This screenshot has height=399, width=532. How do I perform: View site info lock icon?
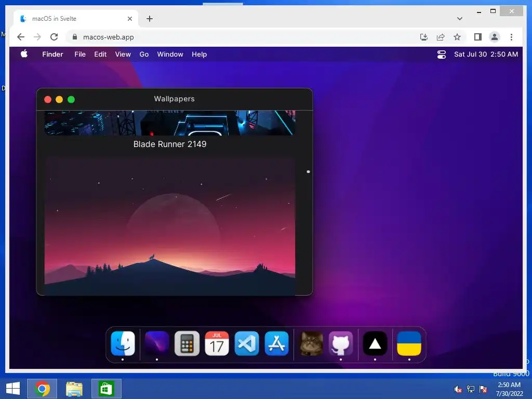pyautogui.click(x=75, y=37)
